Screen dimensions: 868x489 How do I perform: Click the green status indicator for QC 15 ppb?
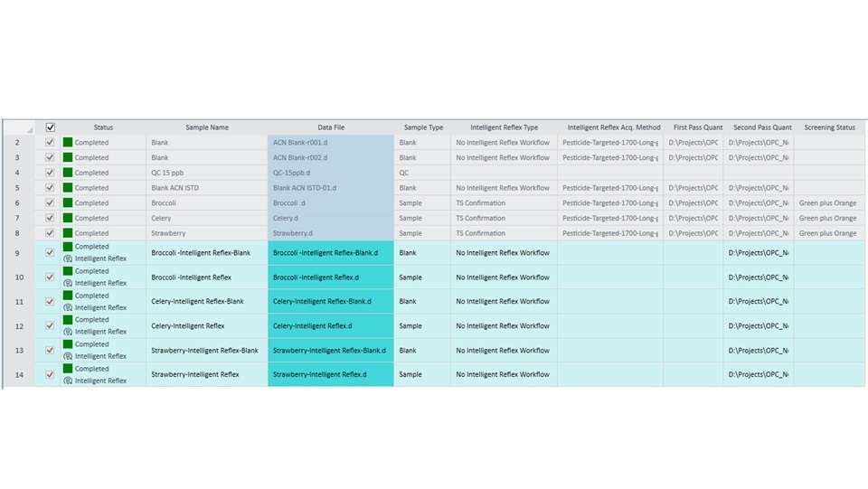point(68,173)
